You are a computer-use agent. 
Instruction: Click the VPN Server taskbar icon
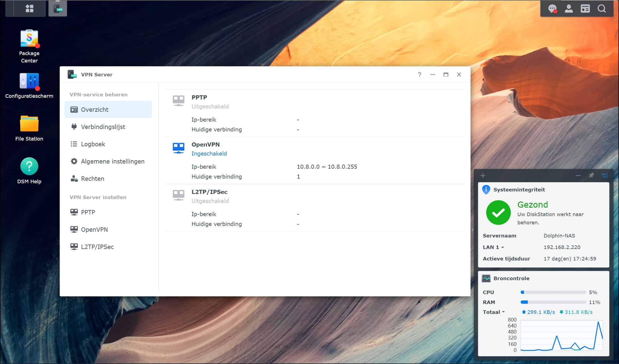58,8
